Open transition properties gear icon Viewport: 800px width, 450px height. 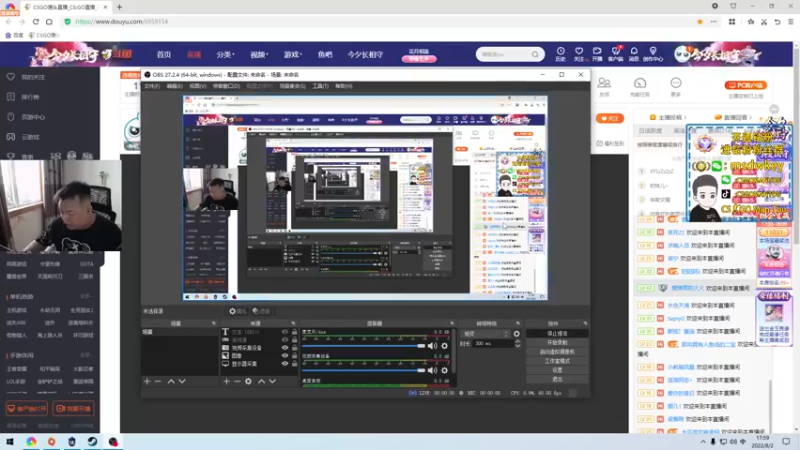pos(516,334)
